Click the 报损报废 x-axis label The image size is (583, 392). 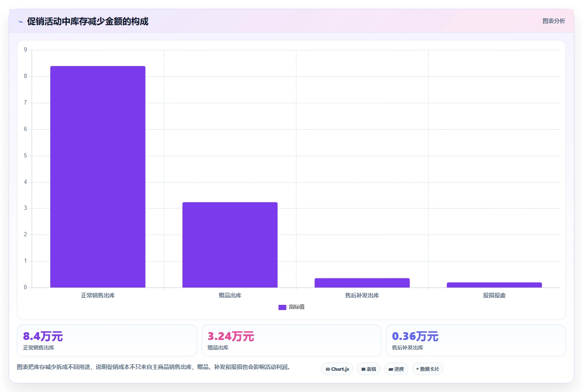(x=495, y=295)
